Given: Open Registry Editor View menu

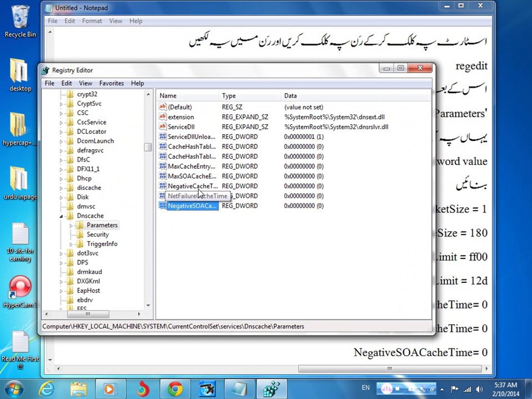Looking at the screenshot, I should [x=85, y=83].
